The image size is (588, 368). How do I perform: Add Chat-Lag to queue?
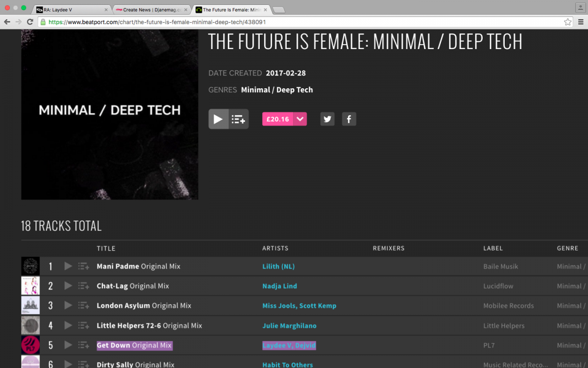click(84, 286)
